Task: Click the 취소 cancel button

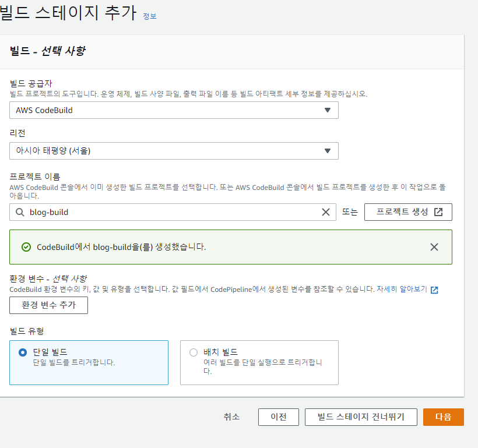Action: click(231, 417)
